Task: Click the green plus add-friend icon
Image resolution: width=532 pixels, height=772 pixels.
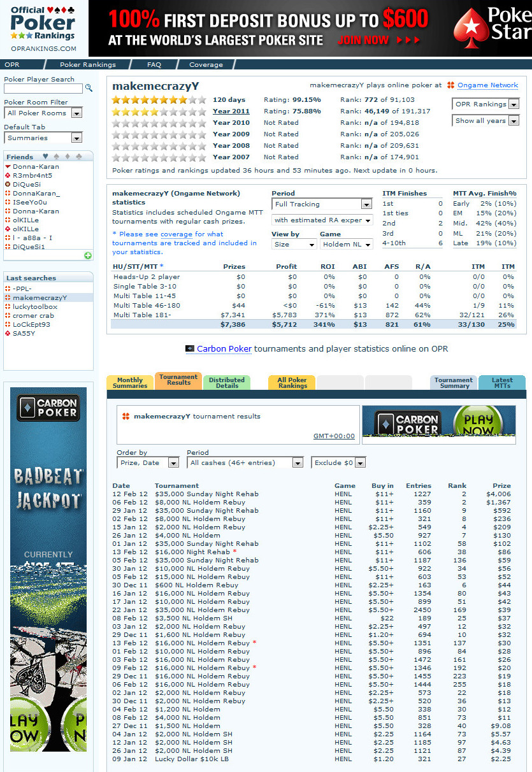Action: pyautogui.click(x=88, y=255)
